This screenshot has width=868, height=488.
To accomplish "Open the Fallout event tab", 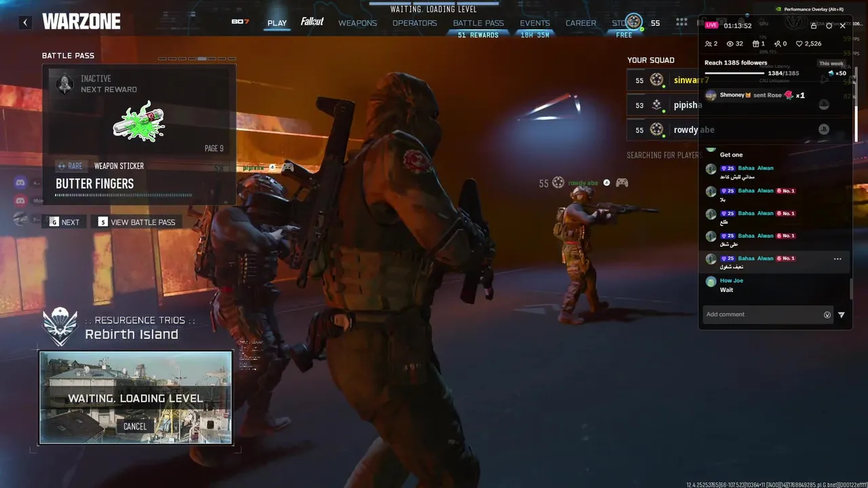I will [312, 22].
